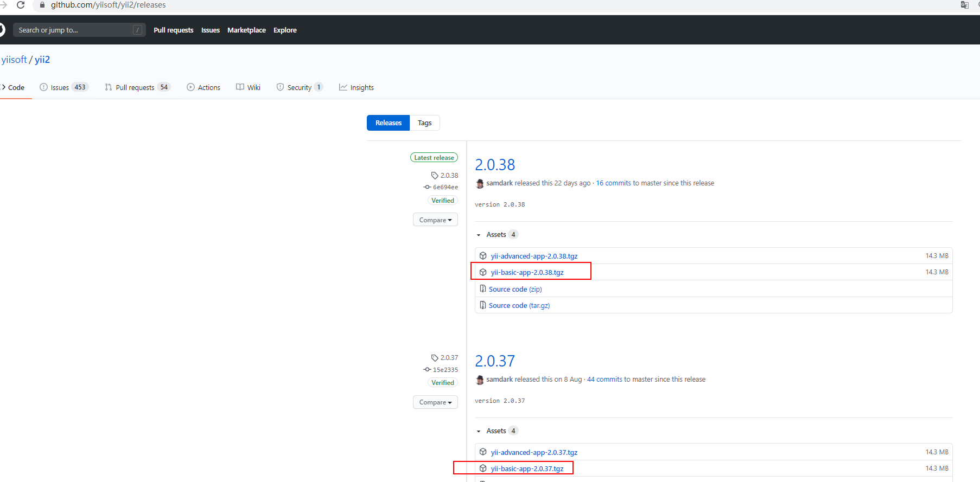Open the 2.0.38 release title
The height and width of the screenshot is (482, 980).
click(x=495, y=165)
